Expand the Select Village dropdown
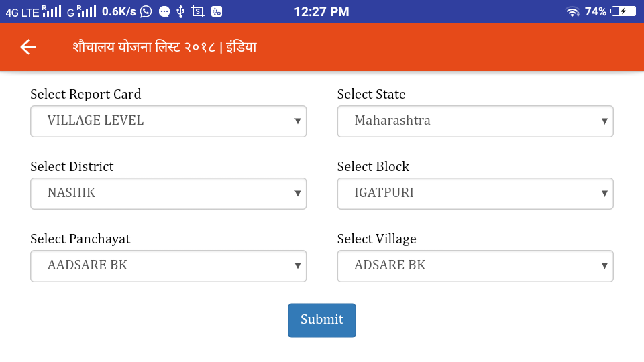 (475, 266)
